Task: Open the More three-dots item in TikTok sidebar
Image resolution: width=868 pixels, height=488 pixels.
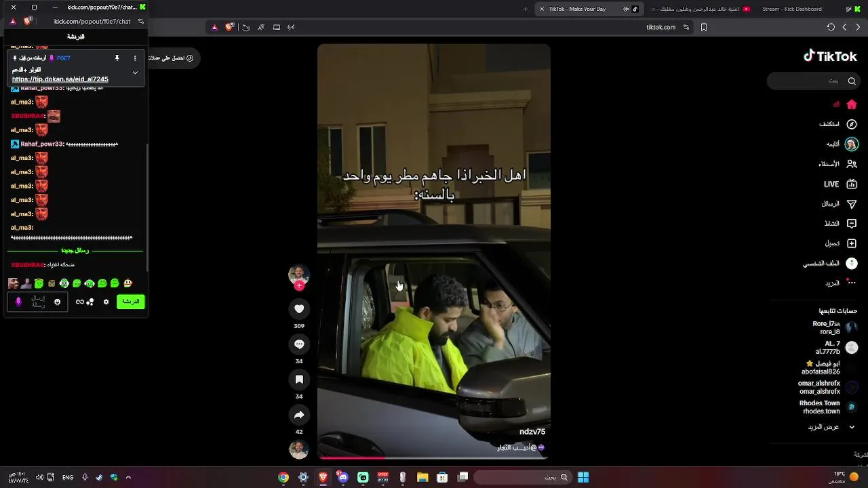Action: pyautogui.click(x=841, y=283)
